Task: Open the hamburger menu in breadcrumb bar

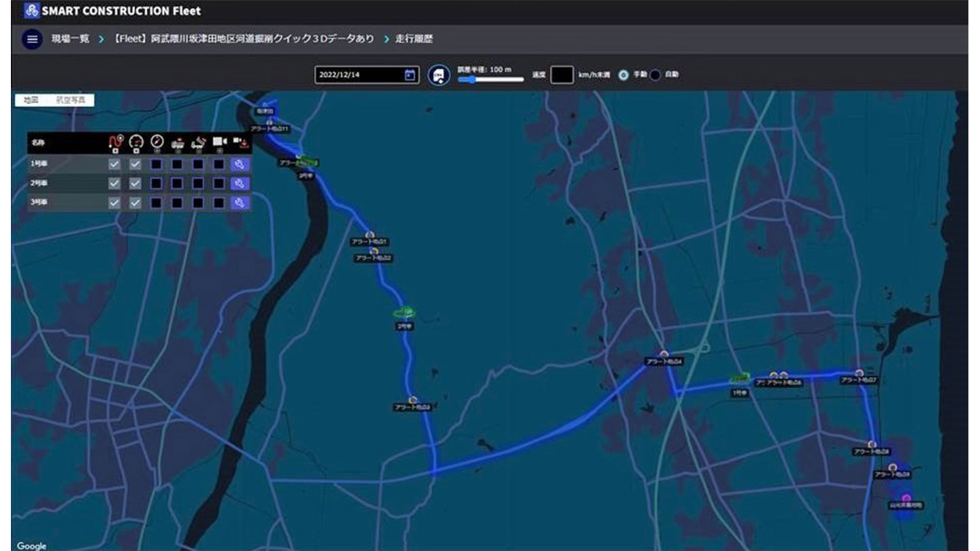Action: point(32,39)
